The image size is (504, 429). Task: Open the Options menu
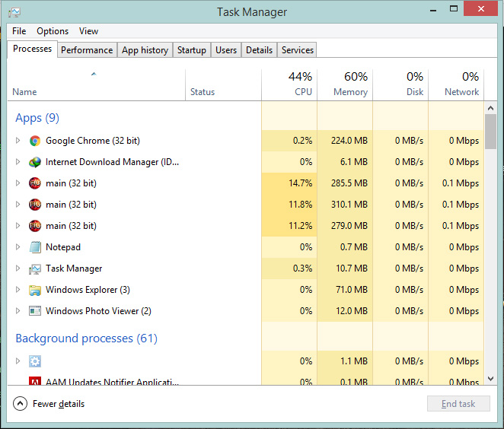click(53, 31)
